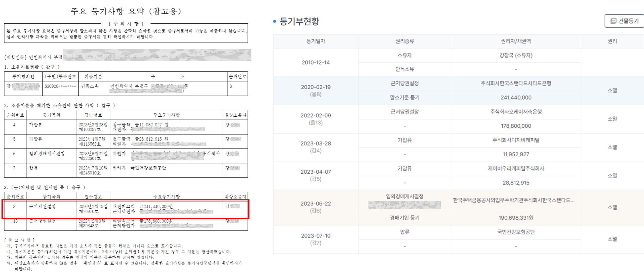
Task: Click 채권최고액 금241,440,000원 in summary
Action: pyautogui.click(x=143, y=206)
